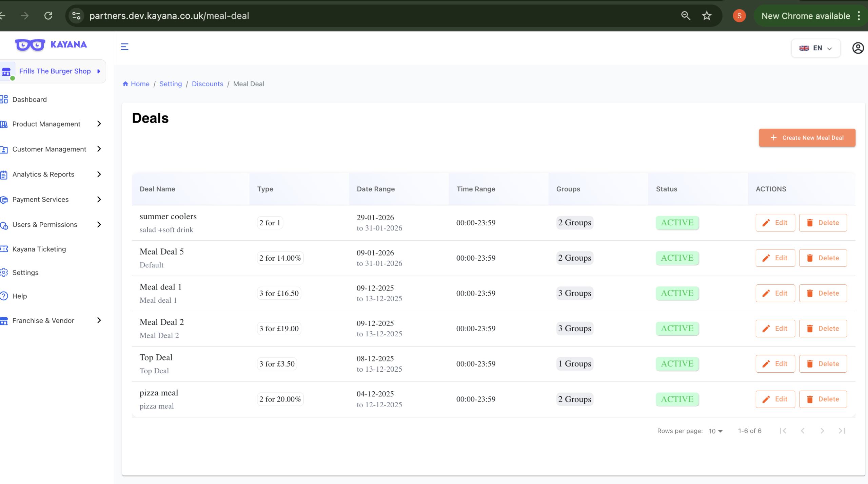
Task: Expand Payment Services chevron
Action: pos(99,199)
